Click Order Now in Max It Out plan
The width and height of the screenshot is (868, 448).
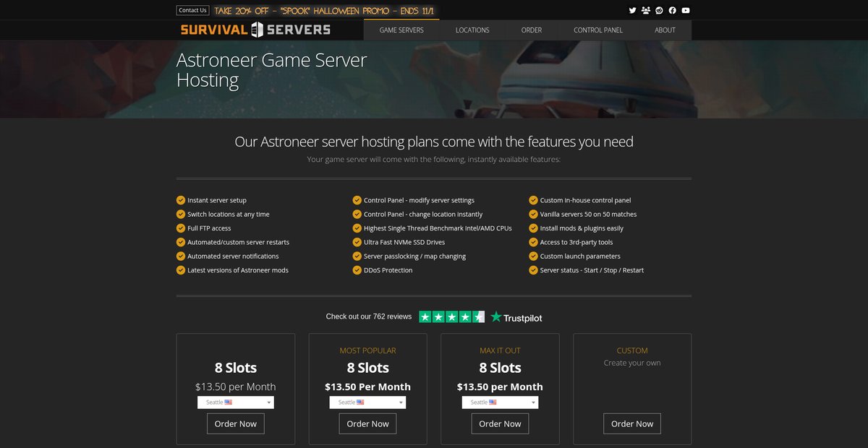(500, 423)
